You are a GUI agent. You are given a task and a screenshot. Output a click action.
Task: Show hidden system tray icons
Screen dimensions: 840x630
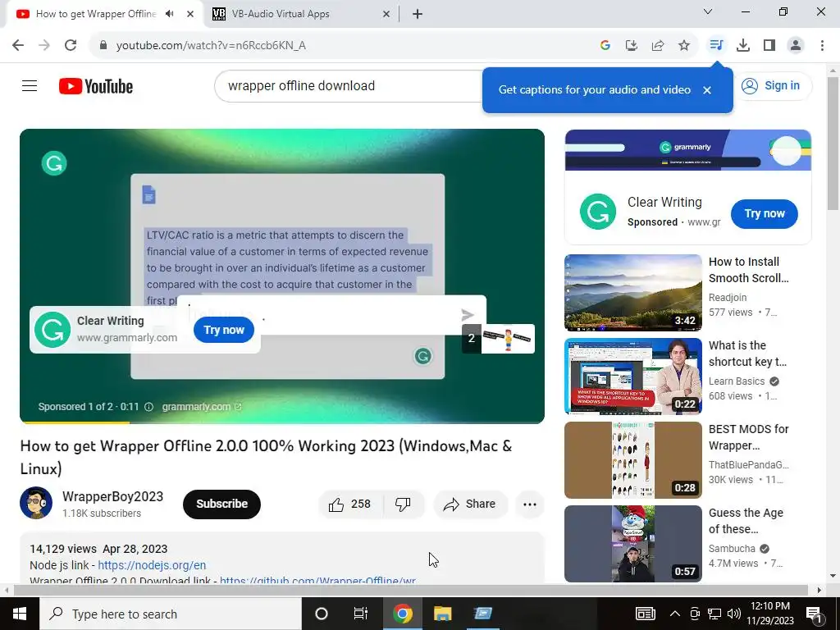click(675, 614)
